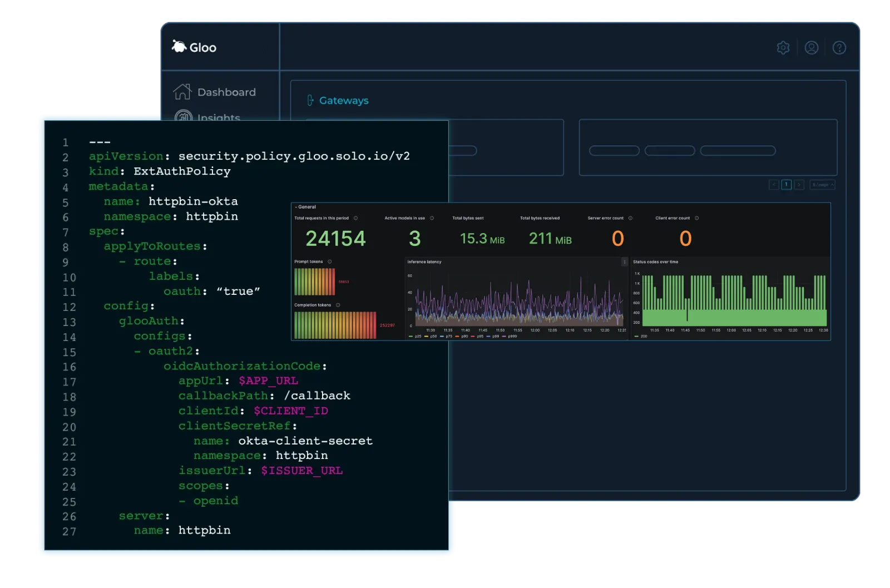This screenshot has height=588, width=890.
Task: Open the Inference latency panel three-dot menu
Action: tap(624, 261)
